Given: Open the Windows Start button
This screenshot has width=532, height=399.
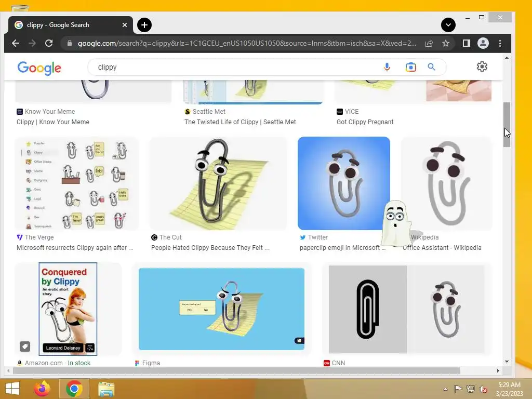Looking at the screenshot, I should (x=12, y=389).
